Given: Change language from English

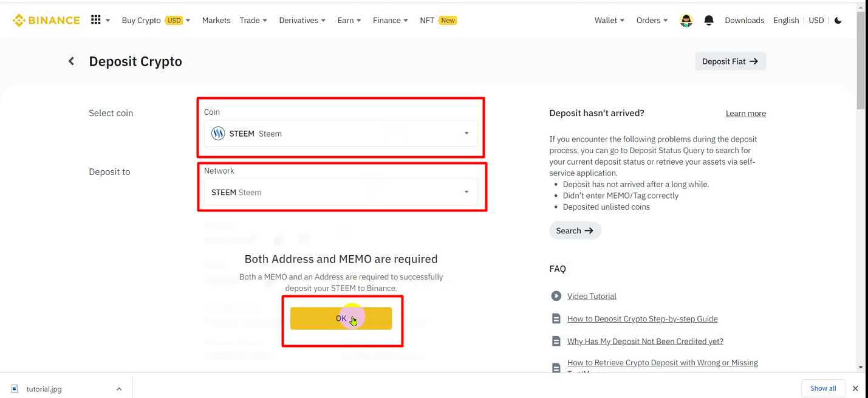Looking at the screenshot, I should point(786,20).
